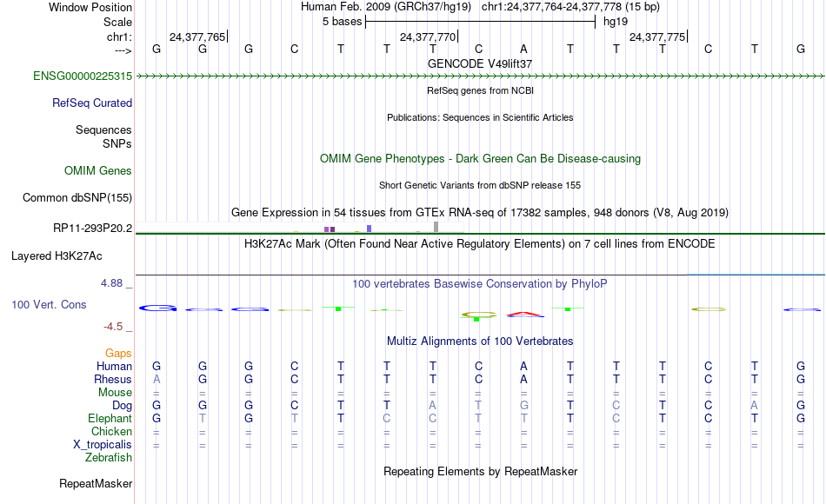Click the Window Position label
Viewport: 826px width, 504px height.
pyautogui.click(x=90, y=7)
